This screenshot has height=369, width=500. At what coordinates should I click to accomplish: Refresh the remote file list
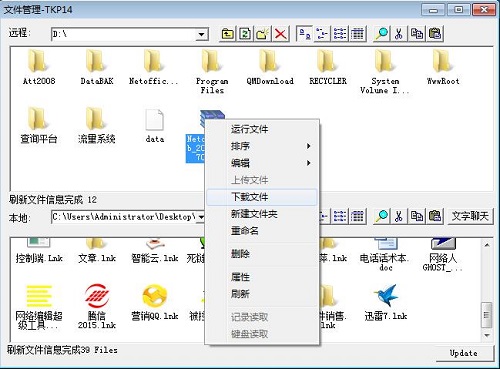(245, 34)
